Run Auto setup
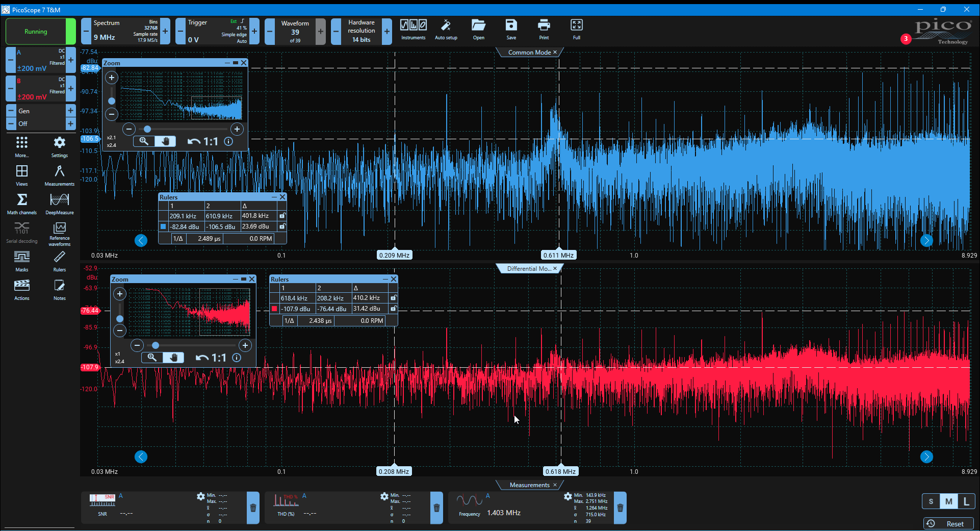The width and height of the screenshot is (980, 531). click(446, 30)
